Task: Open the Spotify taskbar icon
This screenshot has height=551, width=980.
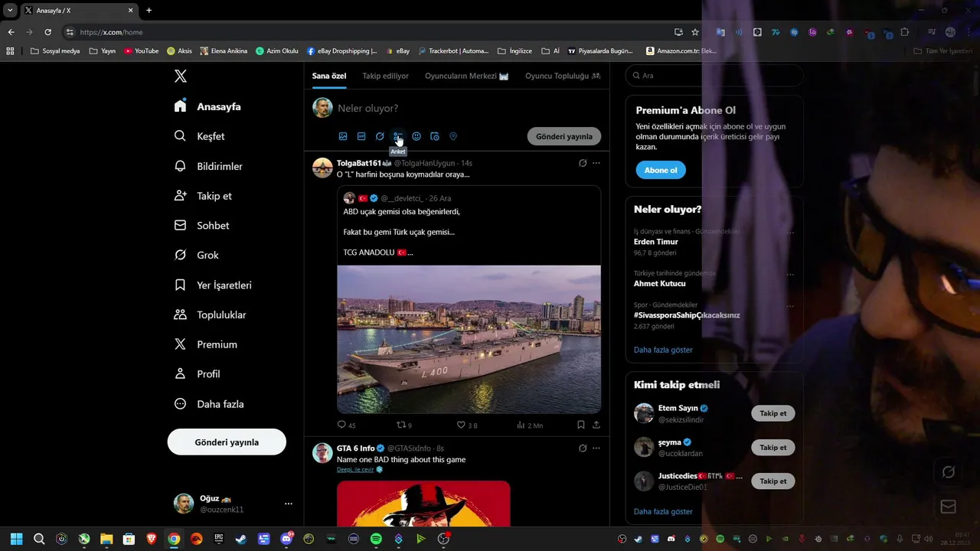Action: (x=376, y=539)
